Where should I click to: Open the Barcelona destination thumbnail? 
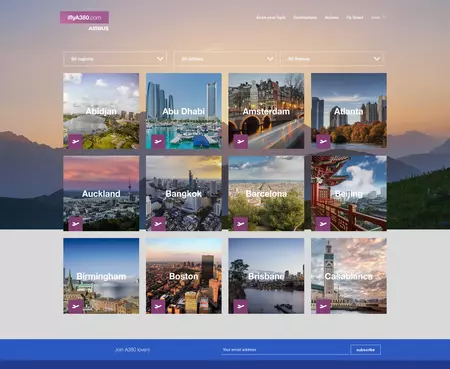pyautogui.click(x=266, y=193)
